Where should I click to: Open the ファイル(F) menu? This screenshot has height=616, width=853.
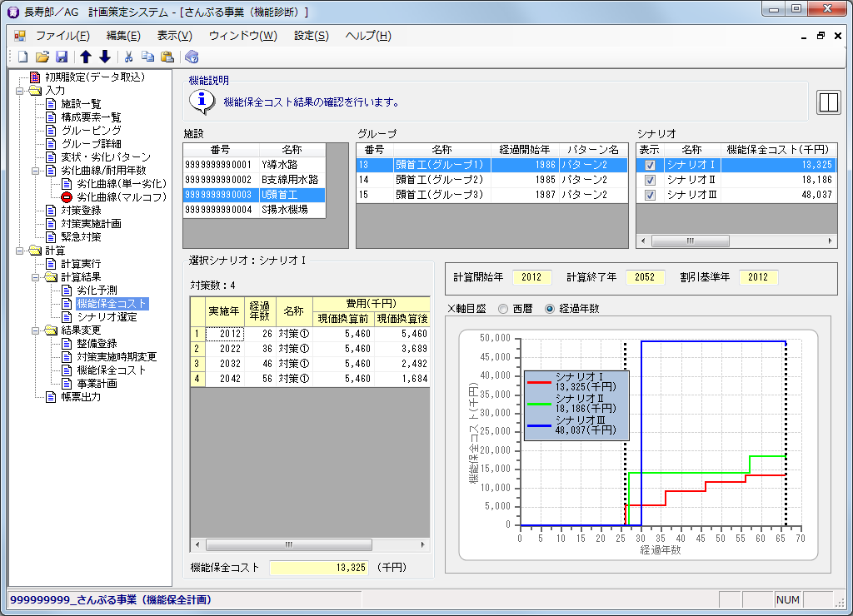coord(62,36)
